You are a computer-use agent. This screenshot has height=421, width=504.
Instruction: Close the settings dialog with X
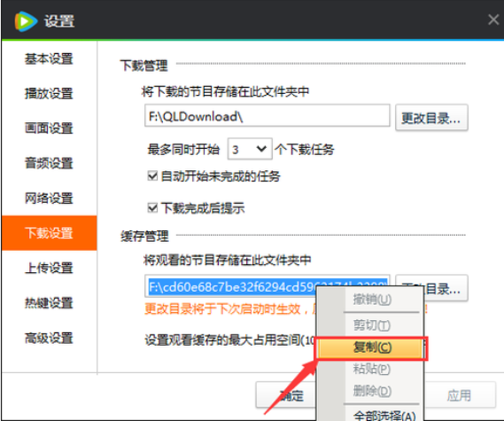pyautogui.click(x=493, y=19)
